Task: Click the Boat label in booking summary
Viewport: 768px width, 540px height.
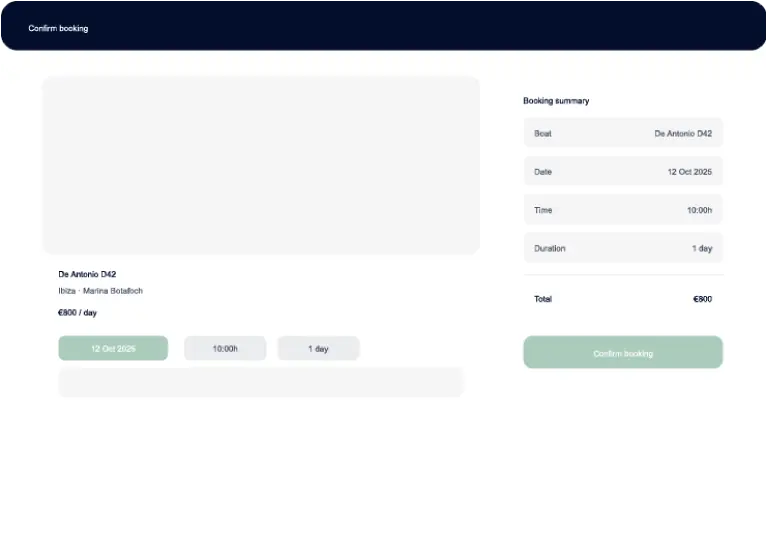Action: click(x=543, y=133)
